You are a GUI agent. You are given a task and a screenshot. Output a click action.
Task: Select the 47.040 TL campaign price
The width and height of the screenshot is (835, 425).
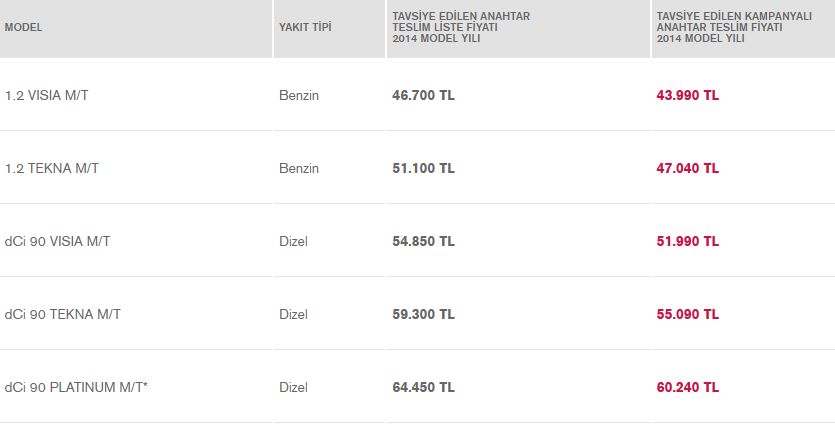(687, 168)
